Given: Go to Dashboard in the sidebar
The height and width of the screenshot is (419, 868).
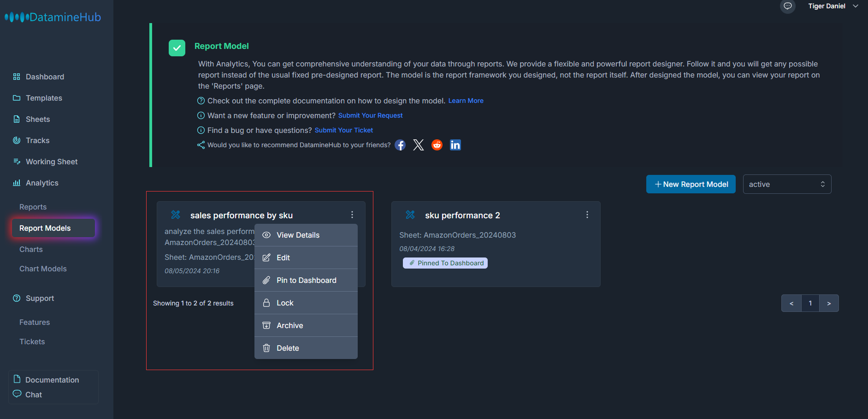Looking at the screenshot, I should coord(45,77).
